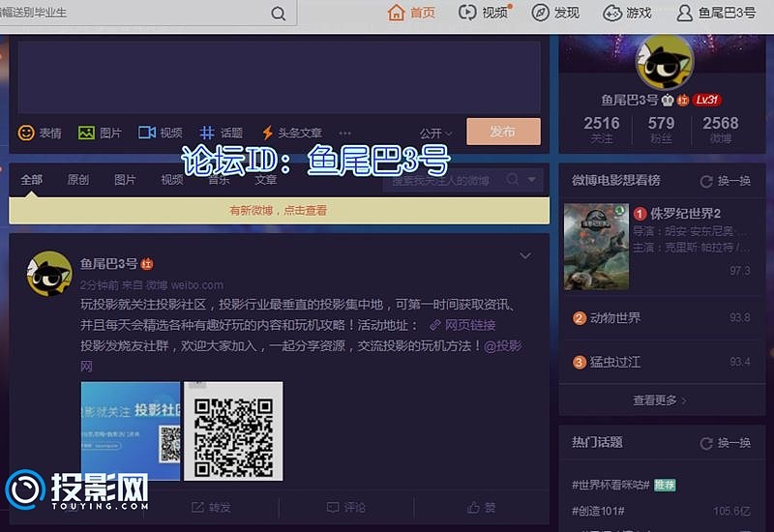Click the 有新微博，点击查看 notification bar

point(279,211)
